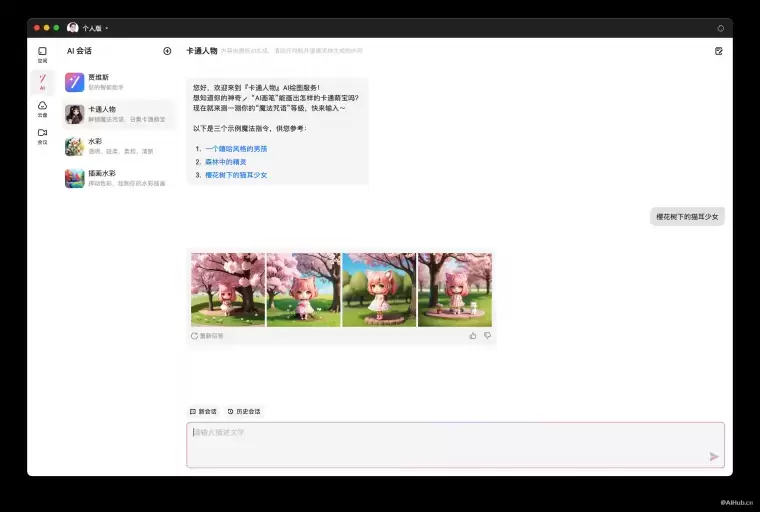The image size is (760, 512).
Task: Open the 空间 (Space) sidebar icon
Action: tap(42, 53)
